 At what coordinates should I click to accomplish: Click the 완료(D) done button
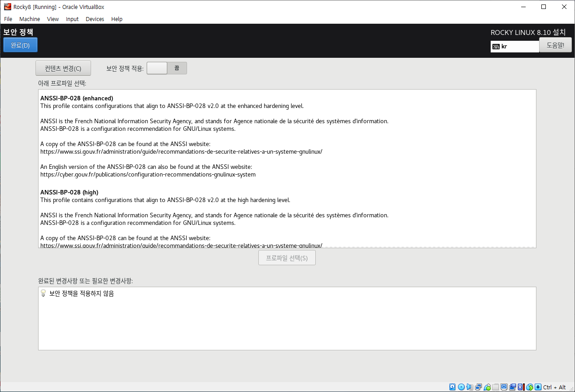point(20,45)
